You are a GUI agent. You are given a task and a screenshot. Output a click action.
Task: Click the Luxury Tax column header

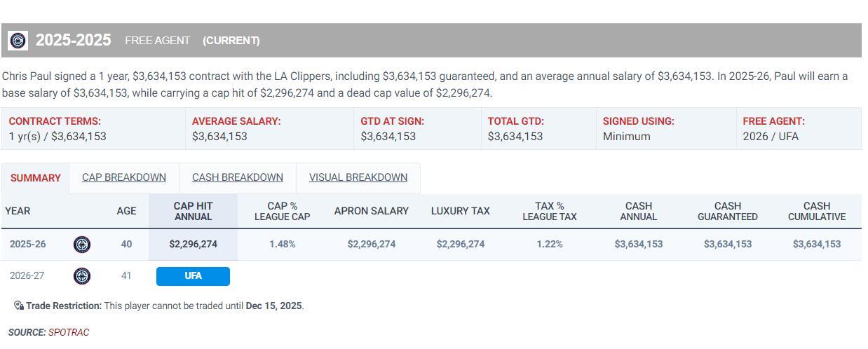(x=460, y=211)
